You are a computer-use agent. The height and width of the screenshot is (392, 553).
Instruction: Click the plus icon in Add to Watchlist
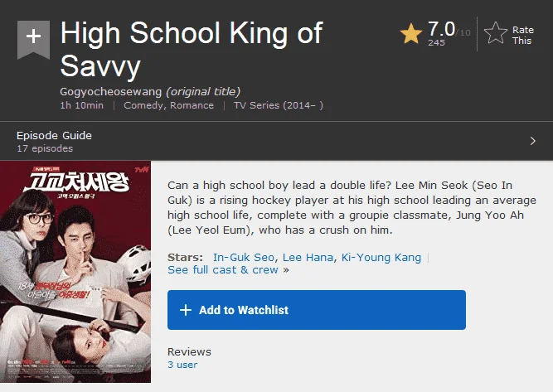(186, 310)
